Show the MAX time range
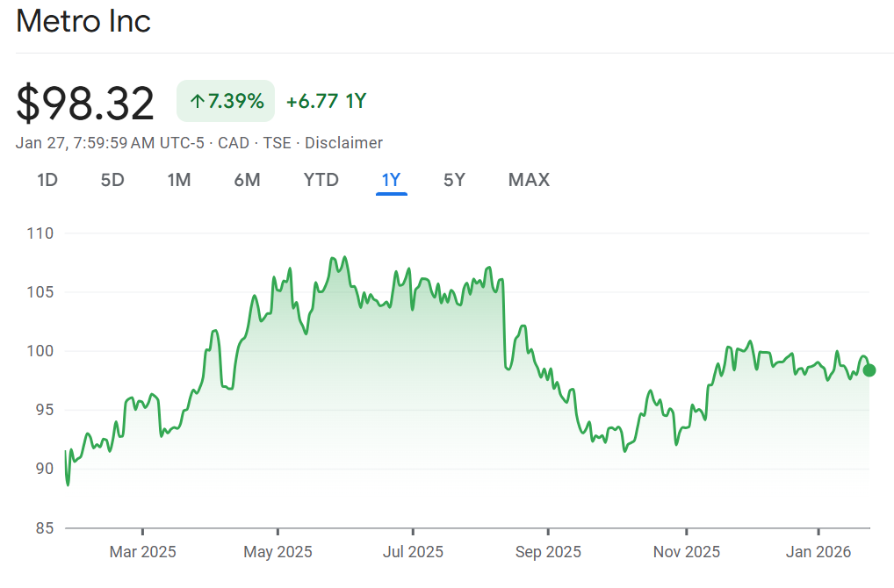Screen dimensions: 894x588 (x=529, y=180)
